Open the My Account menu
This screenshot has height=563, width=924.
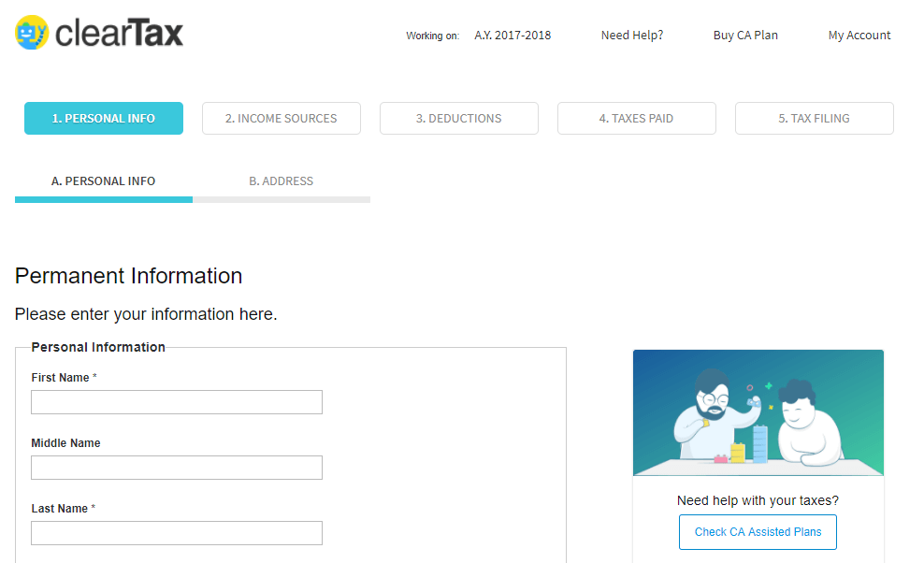coord(859,36)
